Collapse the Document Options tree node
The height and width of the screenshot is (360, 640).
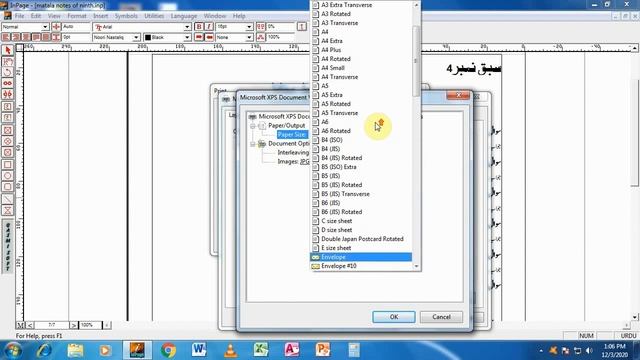[253, 144]
